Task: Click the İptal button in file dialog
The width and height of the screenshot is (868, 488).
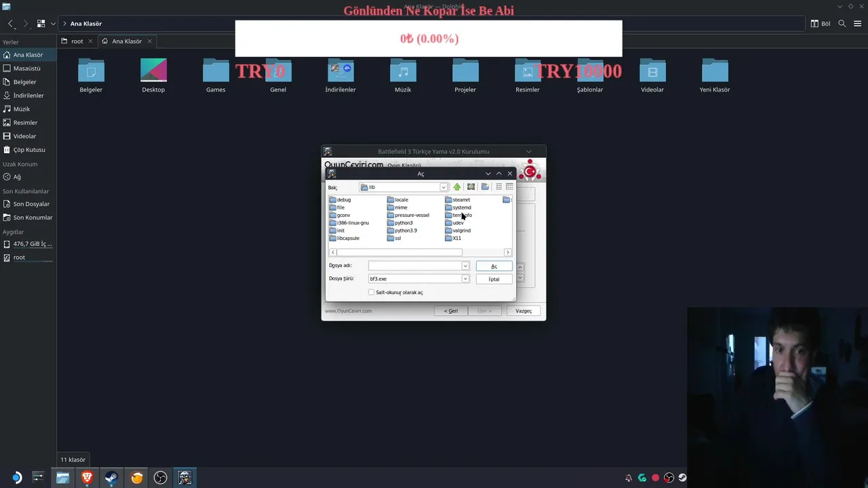Action: click(494, 279)
